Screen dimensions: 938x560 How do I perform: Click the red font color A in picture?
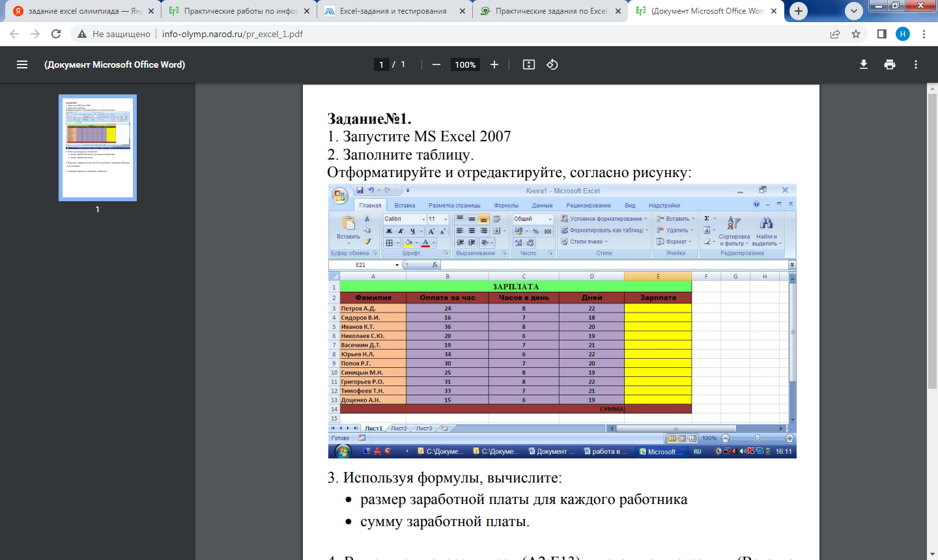425,243
